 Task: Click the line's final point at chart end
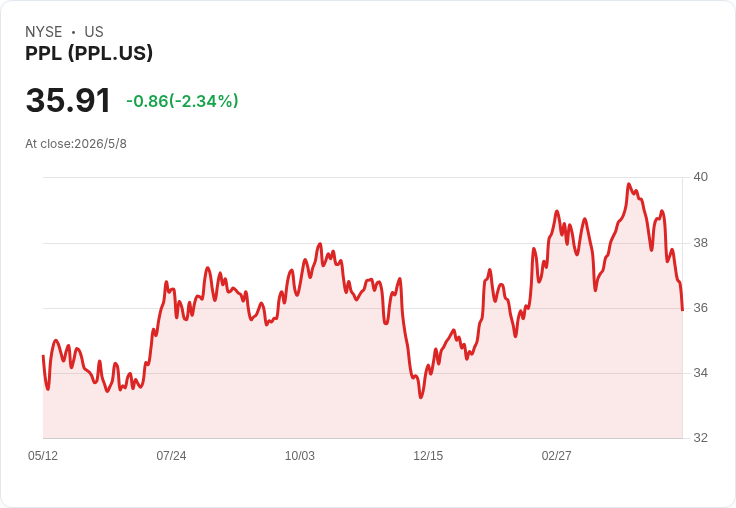pyautogui.click(x=682, y=310)
